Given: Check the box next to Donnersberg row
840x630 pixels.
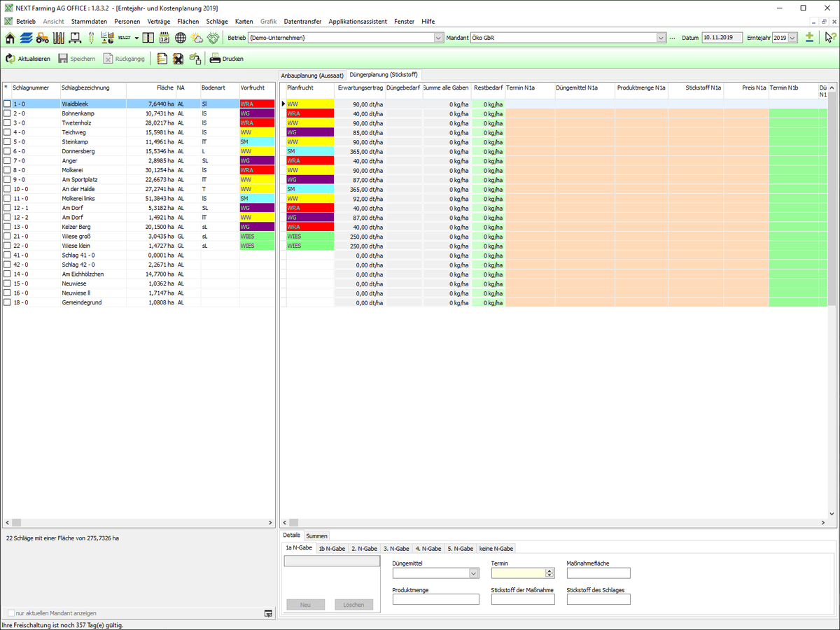Looking at the screenshot, I should tap(8, 151).
